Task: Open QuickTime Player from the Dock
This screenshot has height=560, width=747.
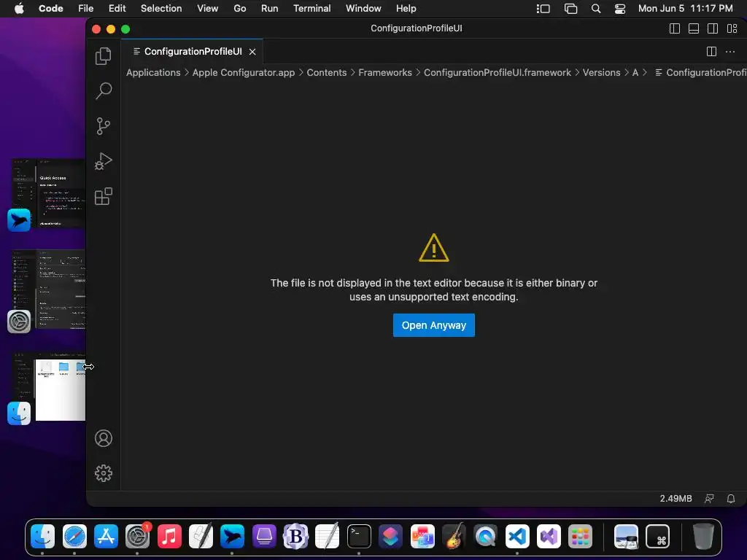Action: (485, 537)
